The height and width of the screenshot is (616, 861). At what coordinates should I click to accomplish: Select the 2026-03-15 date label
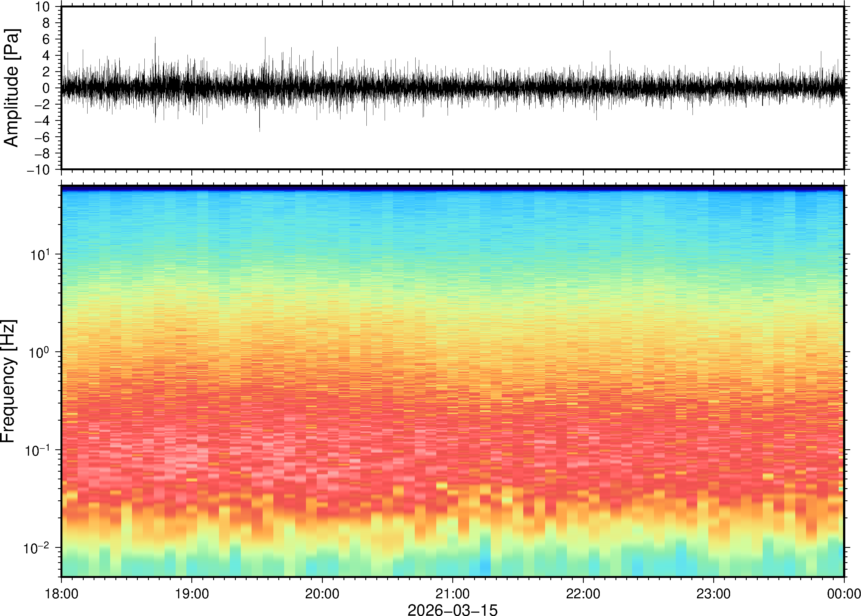452,610
